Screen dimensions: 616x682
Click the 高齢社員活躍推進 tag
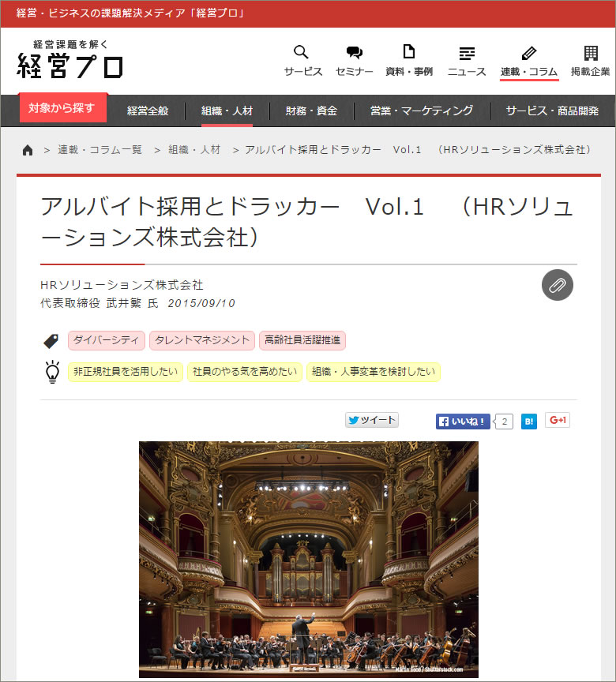pos(302,340)
